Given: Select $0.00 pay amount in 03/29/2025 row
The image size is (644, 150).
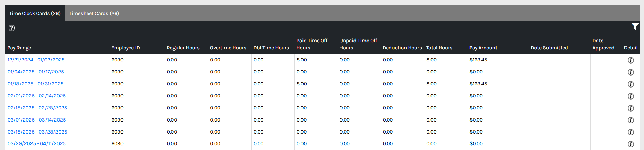Looking at the screenshot, I should coord(476,143).
